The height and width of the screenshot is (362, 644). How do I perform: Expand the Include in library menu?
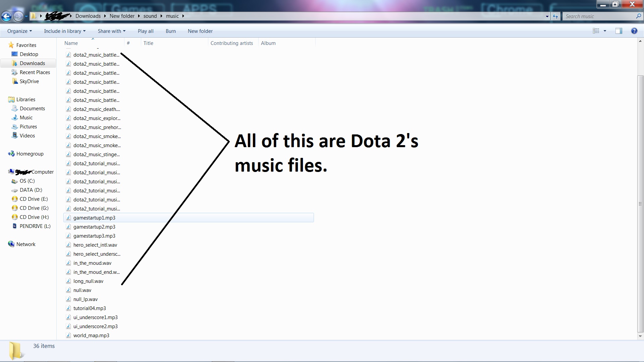click(64, 31)
